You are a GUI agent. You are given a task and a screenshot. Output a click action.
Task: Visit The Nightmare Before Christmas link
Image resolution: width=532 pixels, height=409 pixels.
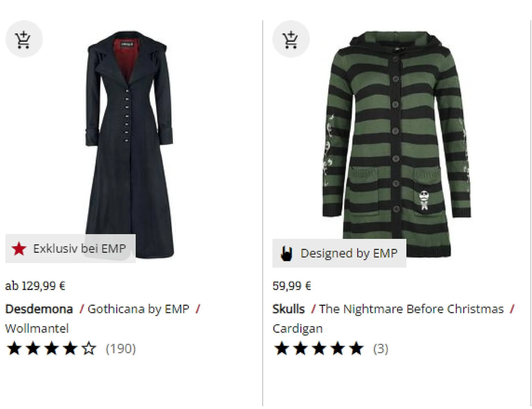click(x=411, y=309)
